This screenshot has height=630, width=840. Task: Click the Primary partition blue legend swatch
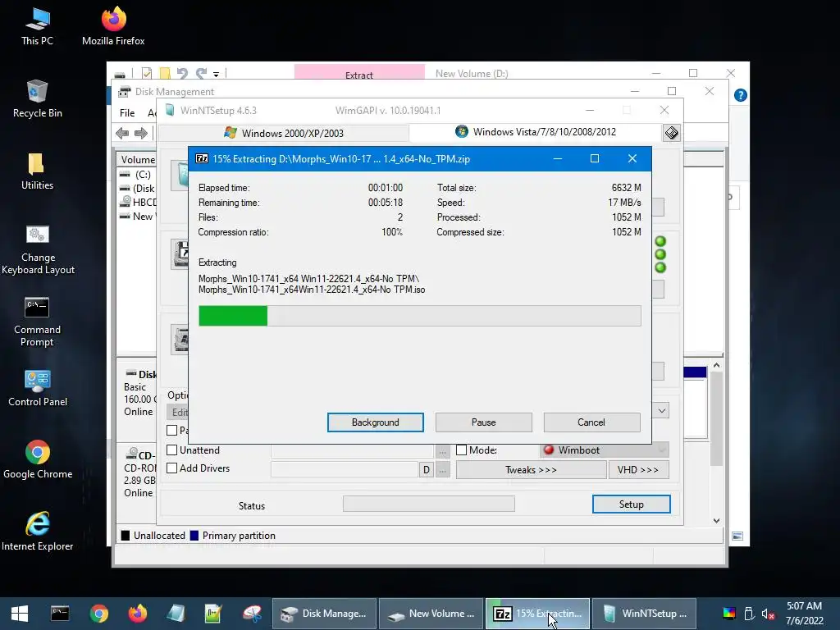(x=194, y=535)
